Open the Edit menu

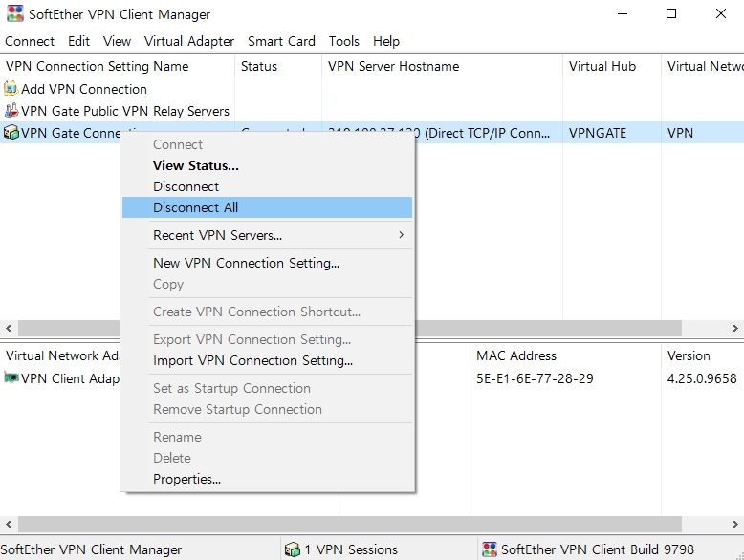pyautogui.click(x=78, y=41)
